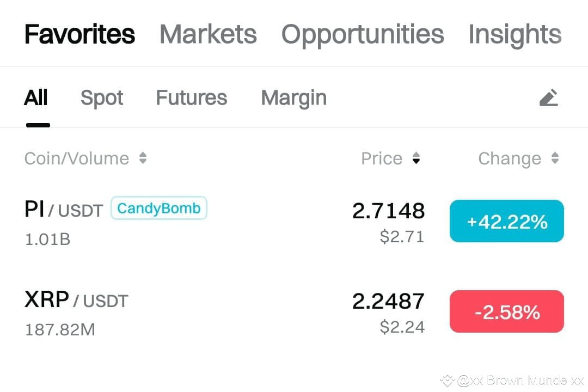
Task: Filter by Spot
Action: click(x=102, y=98)
